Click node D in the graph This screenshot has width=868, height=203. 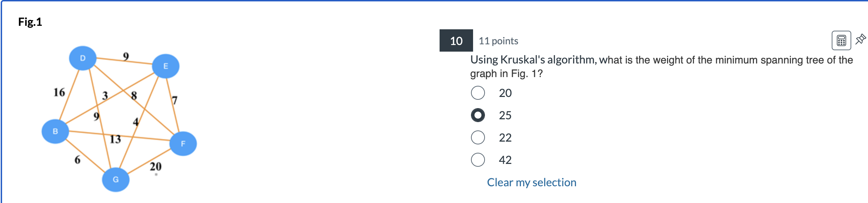pos(83,58)
